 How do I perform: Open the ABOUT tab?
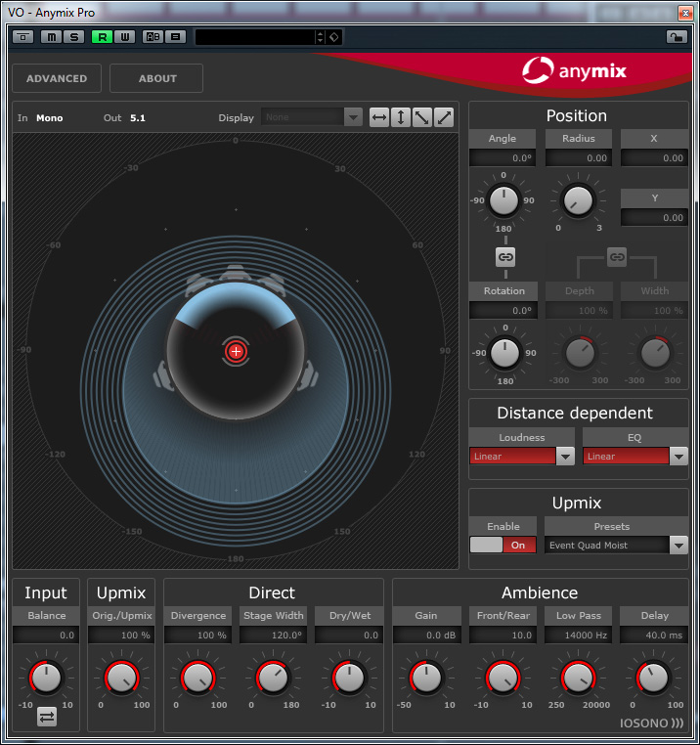coord(157,78)
